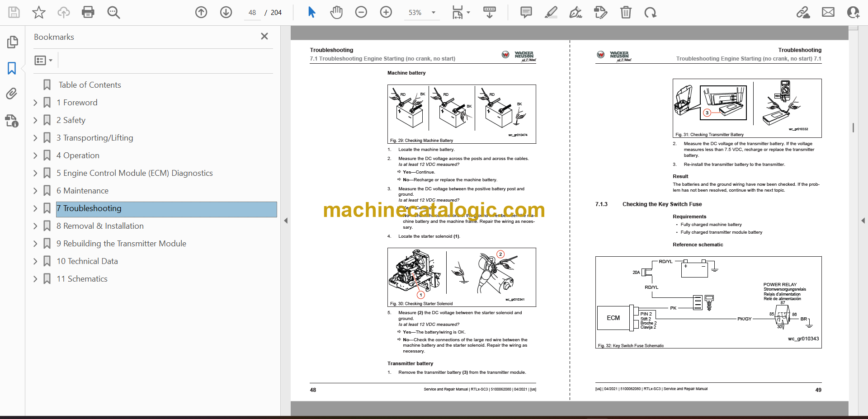This screenshot has width=868, height=419.
Task: Go to next page arrow
Action: [x=226, y=12]
